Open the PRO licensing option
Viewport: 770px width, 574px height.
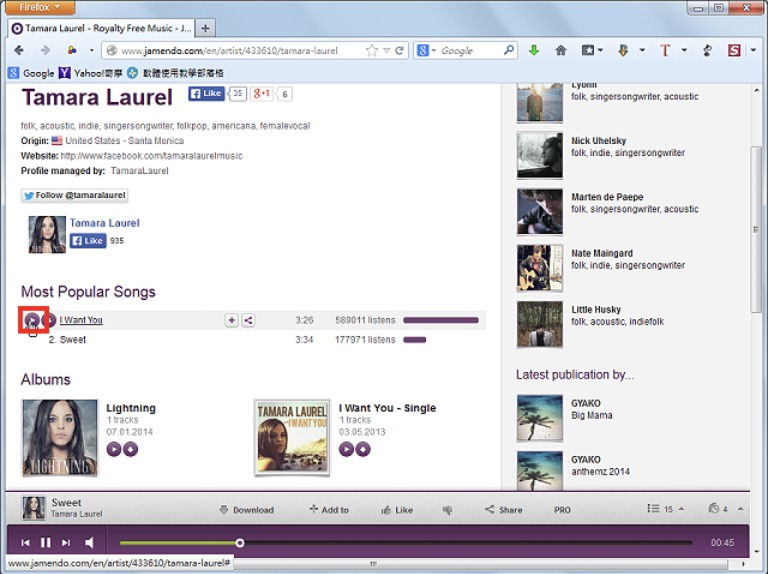click(562, 510)
